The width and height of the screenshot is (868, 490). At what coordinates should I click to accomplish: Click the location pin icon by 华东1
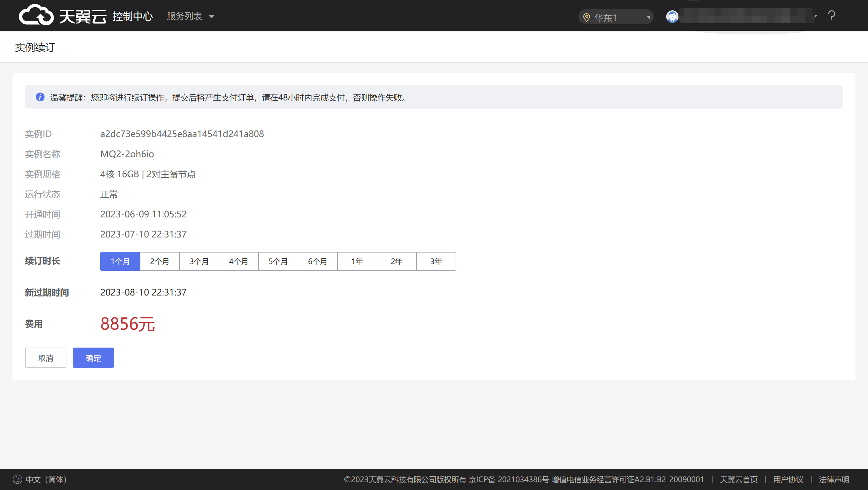tap(587, 18)
